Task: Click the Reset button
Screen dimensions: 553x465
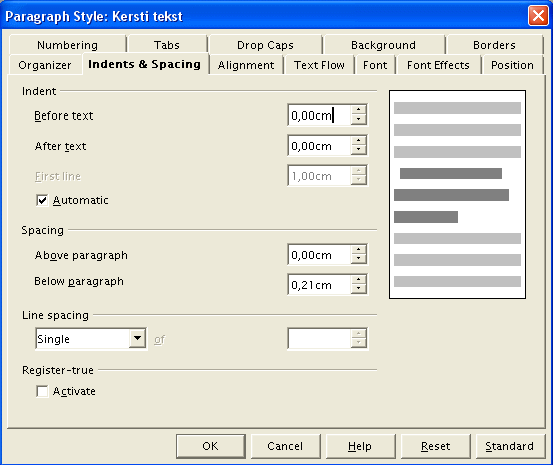Action: 436,446
